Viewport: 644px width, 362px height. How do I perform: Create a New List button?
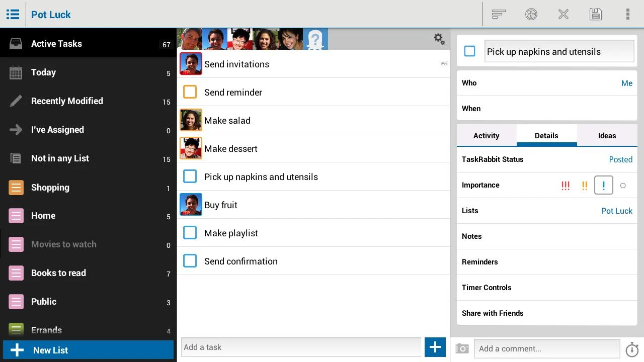[88, 350]
